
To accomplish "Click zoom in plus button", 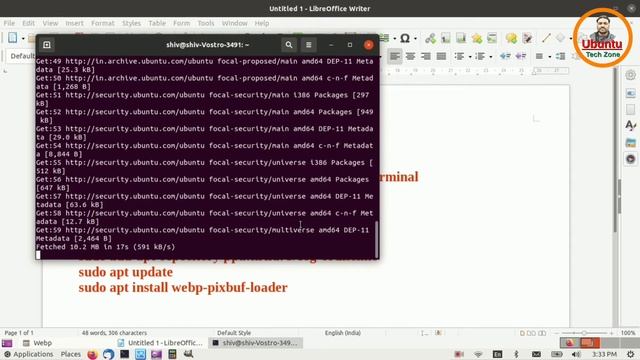I will 611,333.
